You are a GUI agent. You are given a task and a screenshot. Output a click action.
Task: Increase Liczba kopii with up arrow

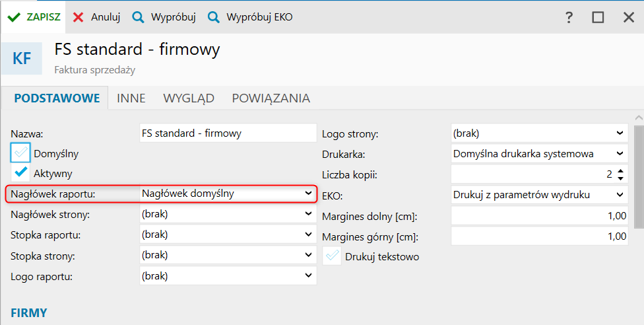[620, 171]
